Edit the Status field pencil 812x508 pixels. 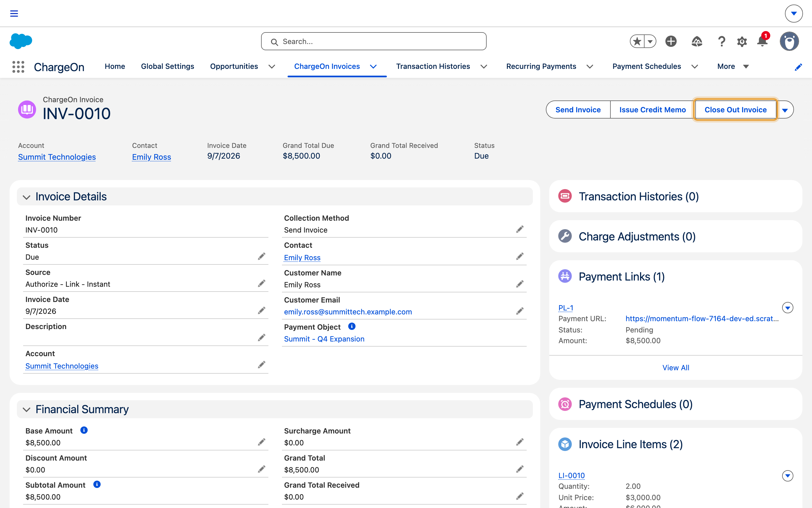pos(262,257)
